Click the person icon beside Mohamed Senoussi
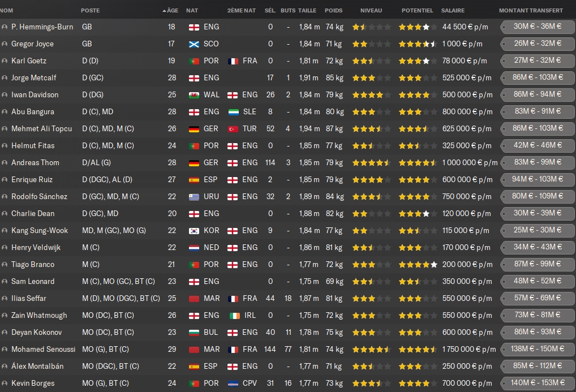 tap(5, 349)
